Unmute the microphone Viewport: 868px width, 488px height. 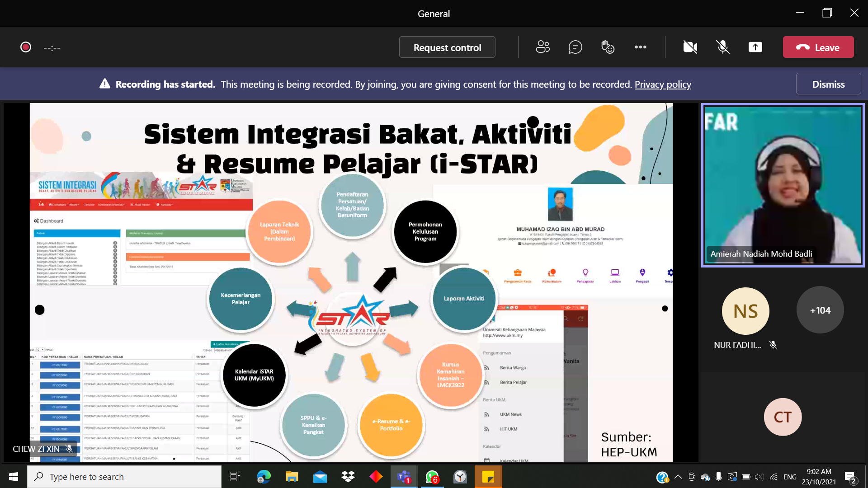[722, 47]
